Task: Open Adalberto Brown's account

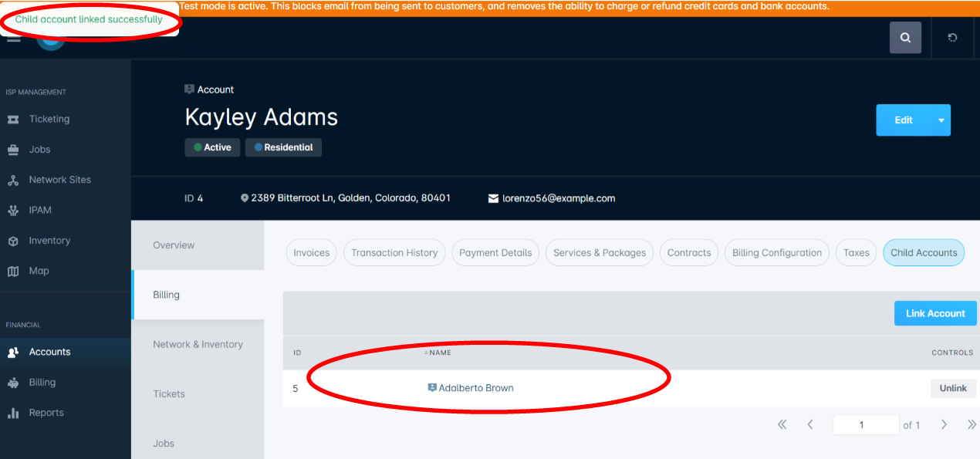Action: click(x=476, y=388)
